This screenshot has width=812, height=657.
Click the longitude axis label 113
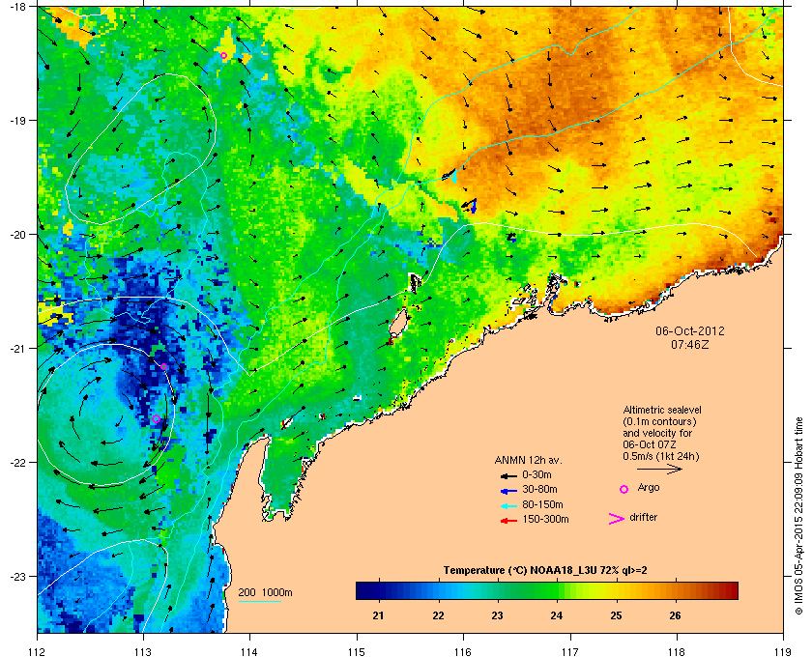click(x=143, y=651)
